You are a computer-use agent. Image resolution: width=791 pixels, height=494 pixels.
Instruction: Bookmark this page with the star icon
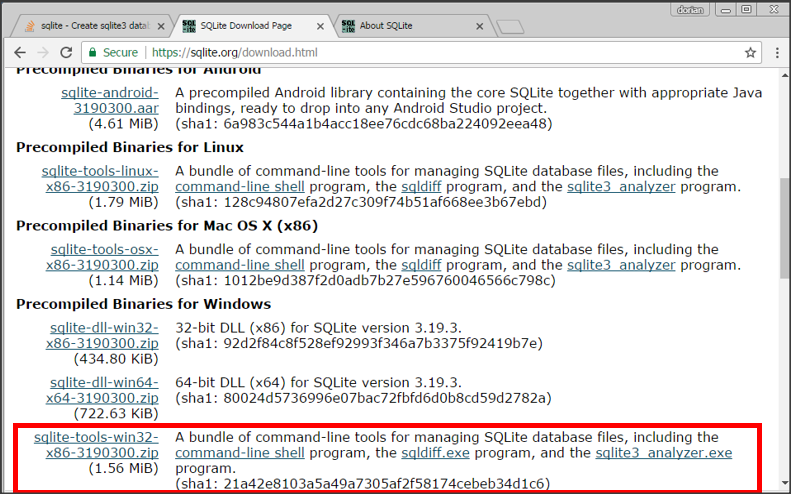750,52
